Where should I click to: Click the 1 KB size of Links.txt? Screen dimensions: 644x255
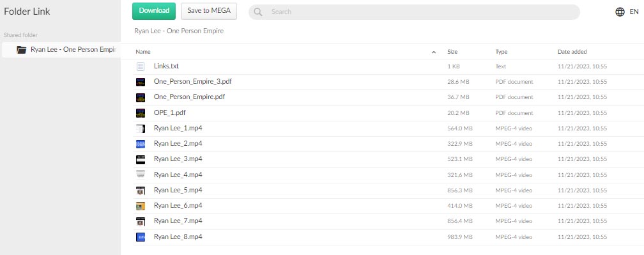pyautogui.click(x=454, y=66)
